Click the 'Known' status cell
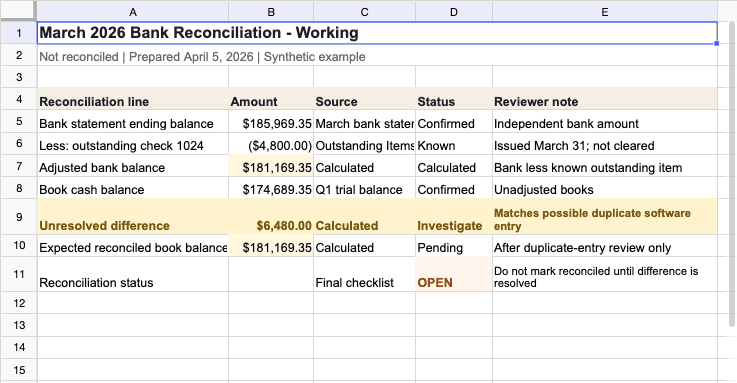Viewport: 737px width, 383px height. [x=454, y=143]
